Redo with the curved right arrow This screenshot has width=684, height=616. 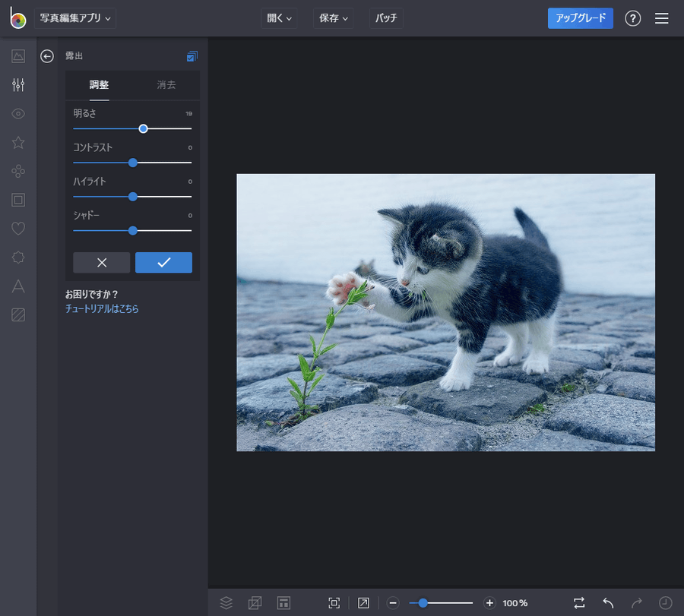coord(636,603)
